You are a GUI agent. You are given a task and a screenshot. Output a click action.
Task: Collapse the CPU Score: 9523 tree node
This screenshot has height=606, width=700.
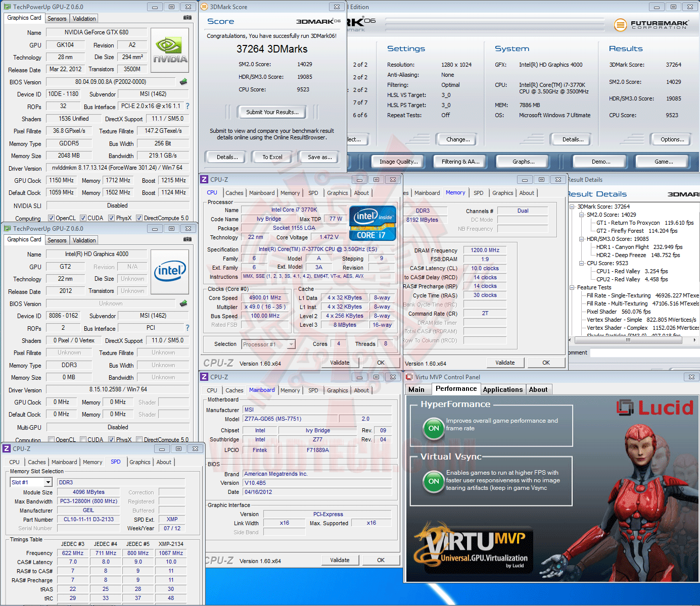(x=582, y=263)
